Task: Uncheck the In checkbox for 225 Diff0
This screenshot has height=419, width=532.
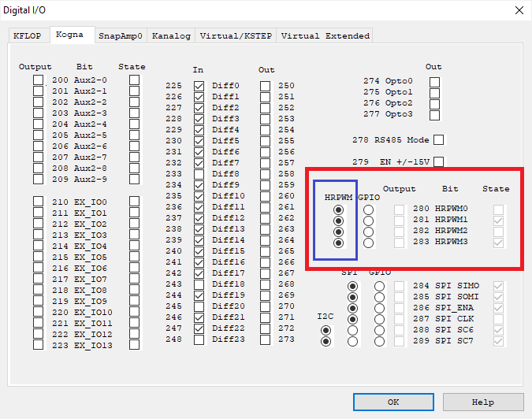Action: point(199,86)
